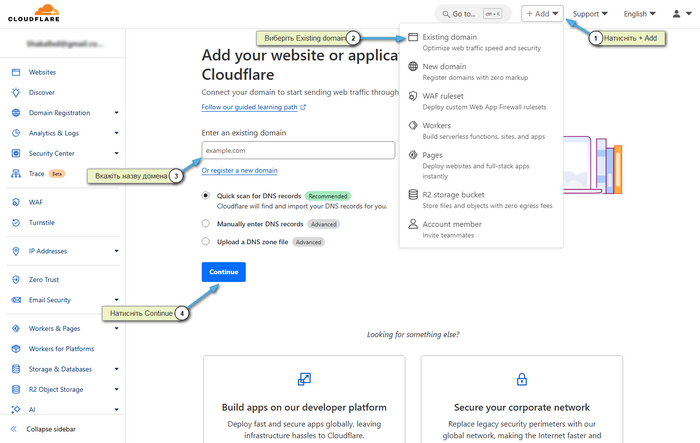
Task: Click the external link icon beside guided path
Action: coord(303,107)
